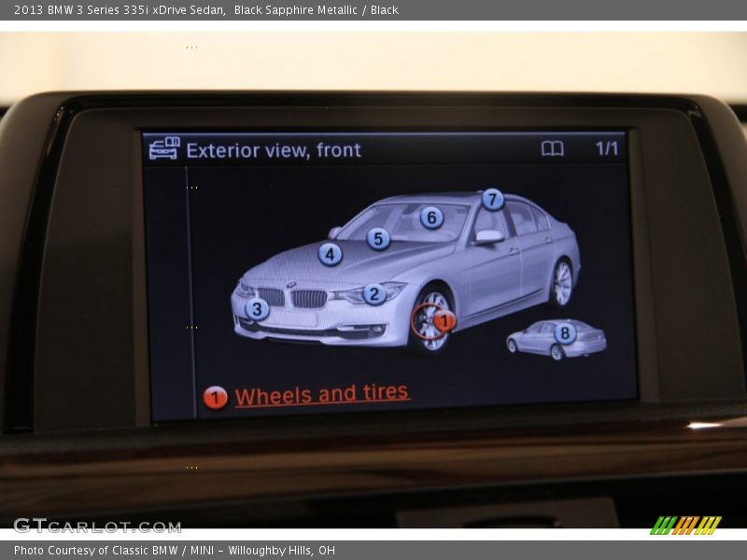The height and width of the screenshot is (560, 747).
Task: Open the book icon in the header
Action: [553, 148]
